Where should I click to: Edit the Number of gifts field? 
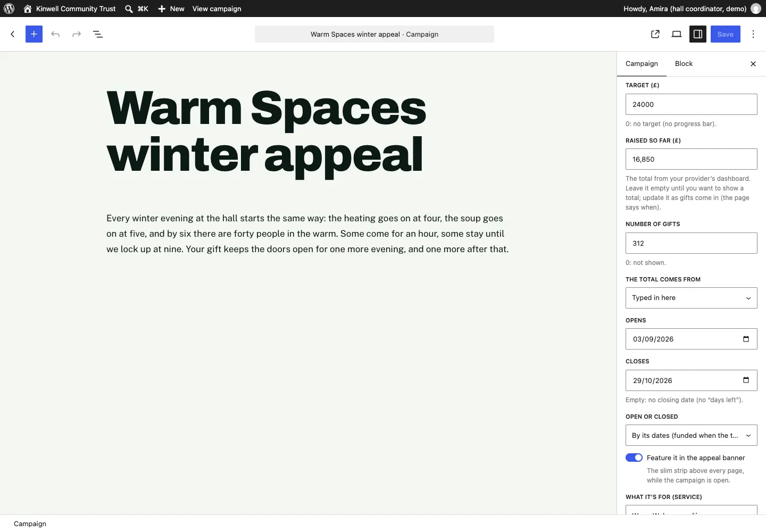tap(692, 243)
